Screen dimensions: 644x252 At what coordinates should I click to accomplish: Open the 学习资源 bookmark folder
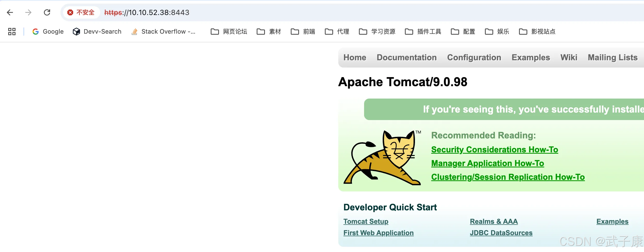click(x=377, y=32)
